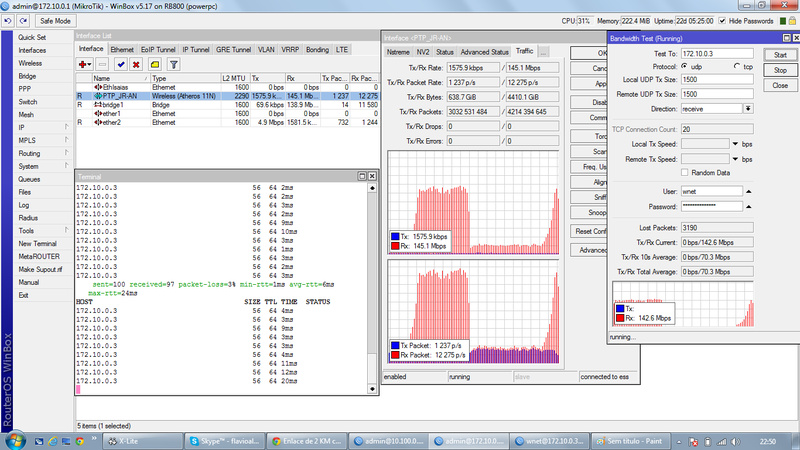The height and width of the screenshot is (450, 800).
Task: Click the ether1 interface icon
Action: pyautogui.click(x=97, y=113)
